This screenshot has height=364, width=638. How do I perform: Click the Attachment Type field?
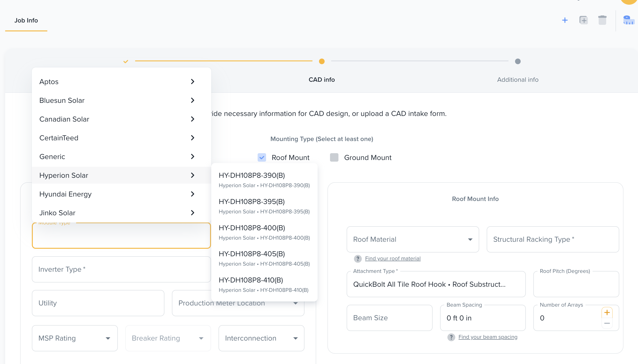[436, 284]
